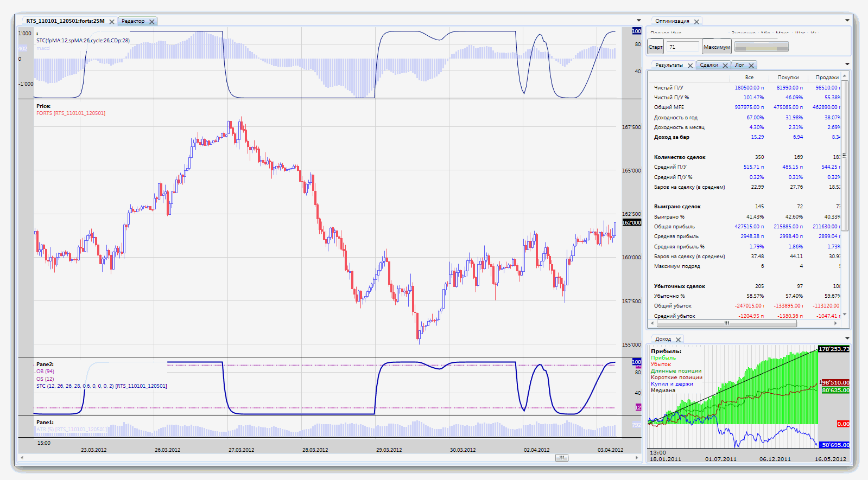Screen dimensions: 868x480
Task: Open Оптимизация panel dropdown arrow
Action: click(x=847, y=21)
